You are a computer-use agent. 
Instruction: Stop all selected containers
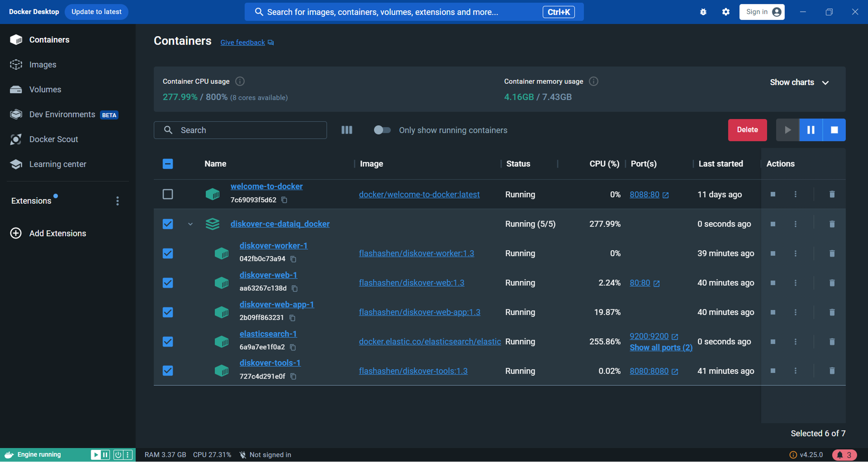834,130
